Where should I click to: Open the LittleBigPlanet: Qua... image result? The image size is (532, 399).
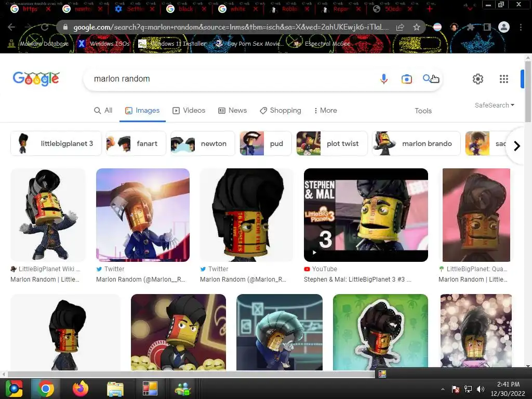476,215
